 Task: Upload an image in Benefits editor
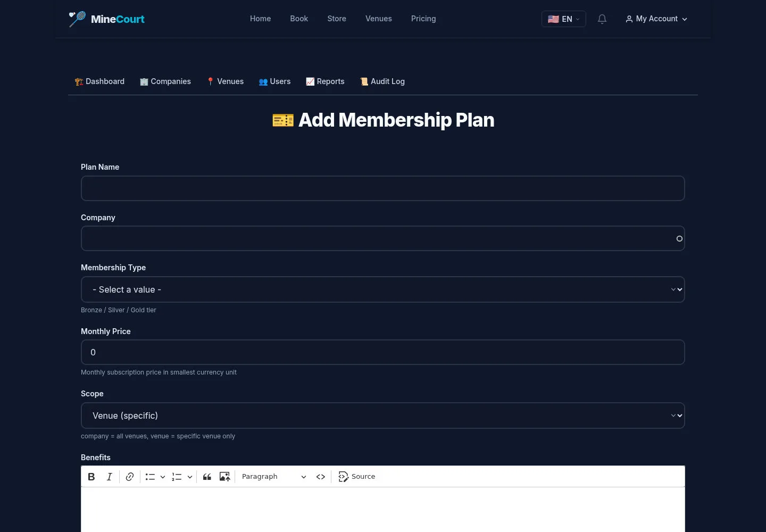(224, 477)
